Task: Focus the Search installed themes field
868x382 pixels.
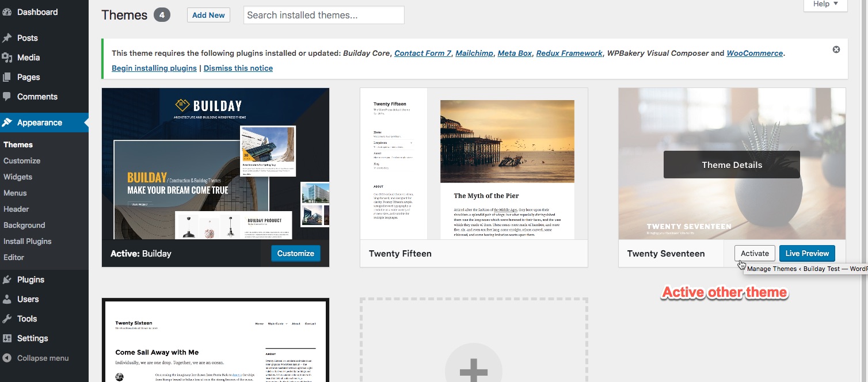Action: [x=323, y=15]
